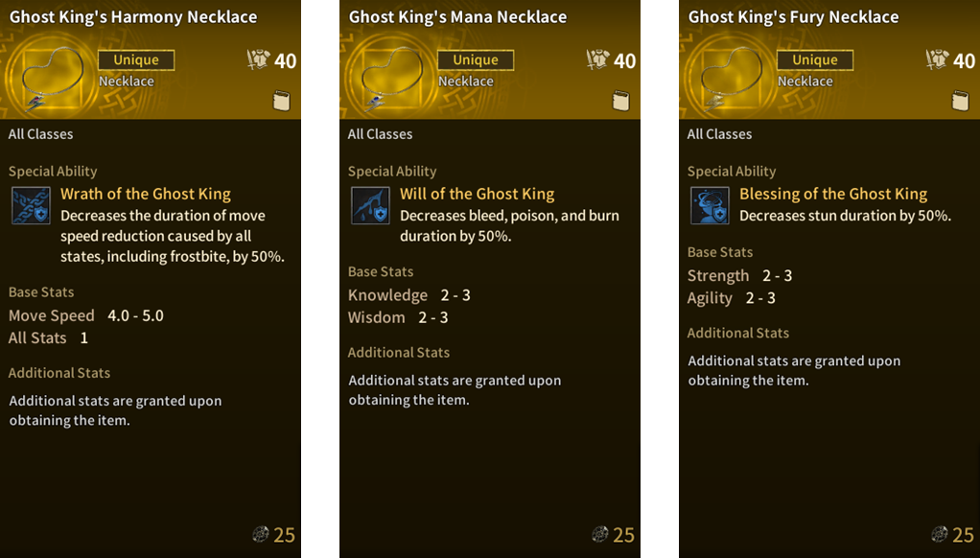
Task: Click the coin price icon on Fury Necklace
Action: tap(940, 535)
